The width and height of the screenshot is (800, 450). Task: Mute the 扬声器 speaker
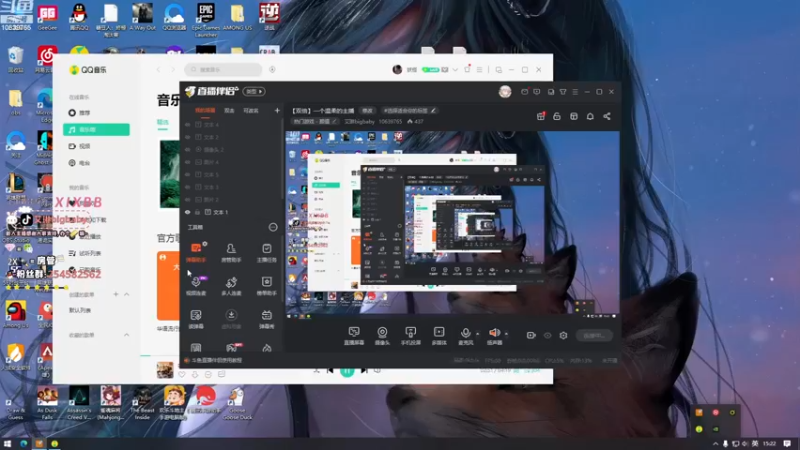[x=494, y=336]
